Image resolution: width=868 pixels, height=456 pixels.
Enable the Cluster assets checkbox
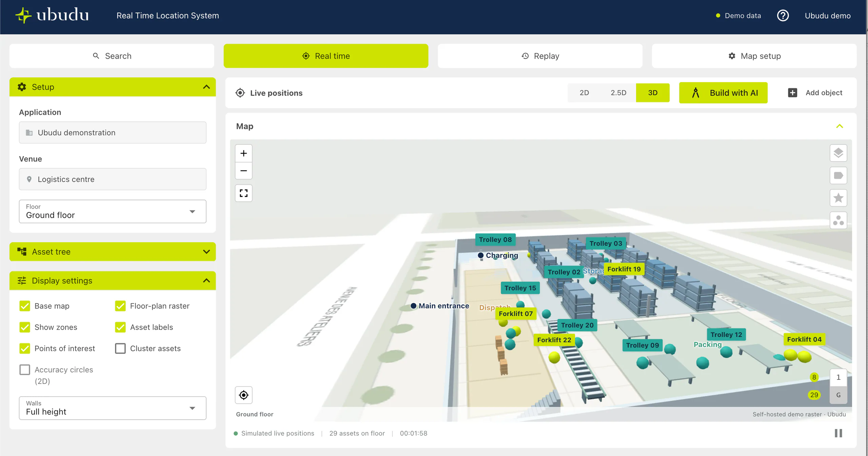(120, 348)
